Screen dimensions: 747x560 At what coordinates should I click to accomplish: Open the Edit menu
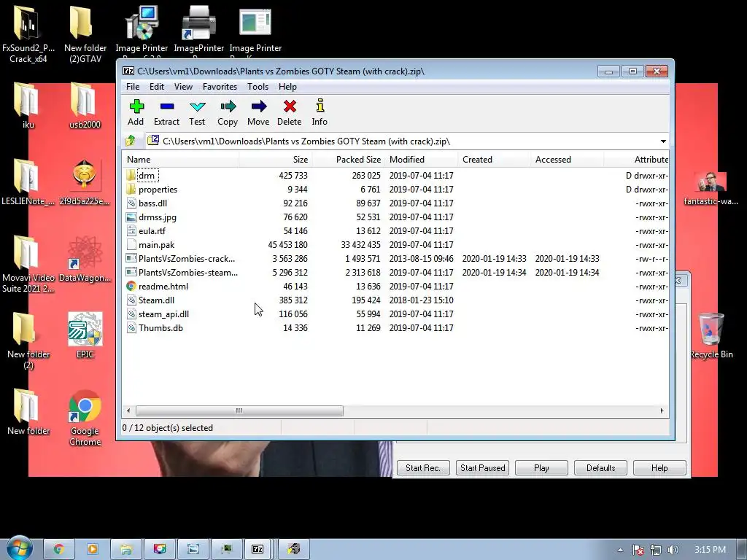point(157,87)
